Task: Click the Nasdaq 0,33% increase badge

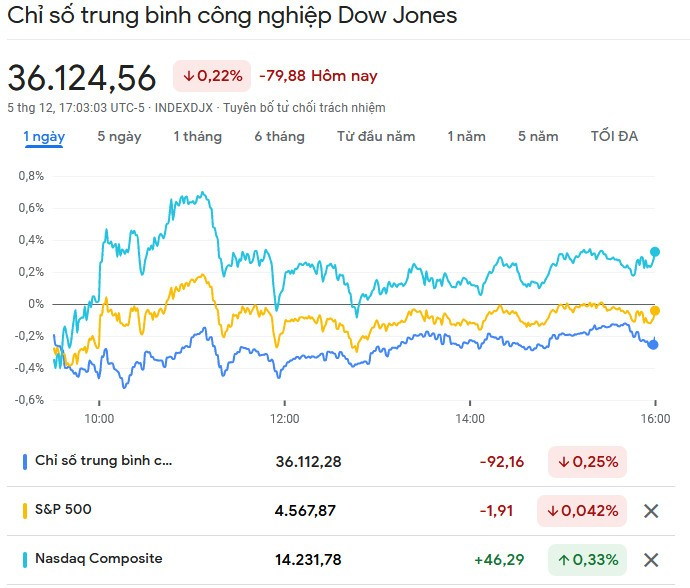Action: tap(586, 560)
